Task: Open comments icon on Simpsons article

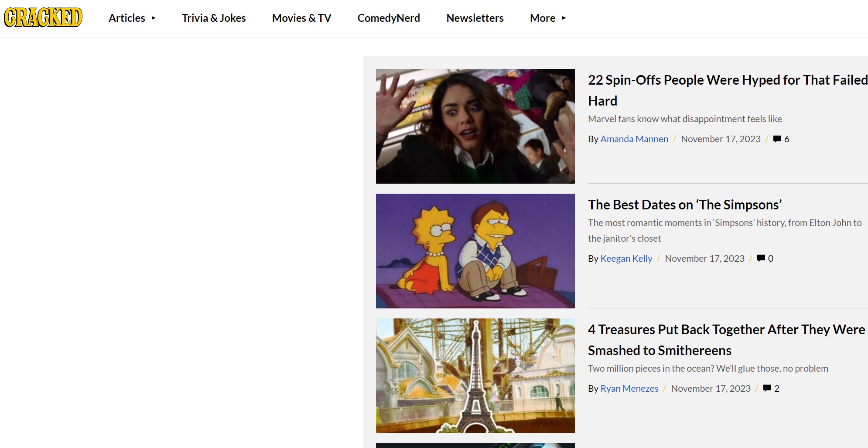Action: [x=761, y=258]
